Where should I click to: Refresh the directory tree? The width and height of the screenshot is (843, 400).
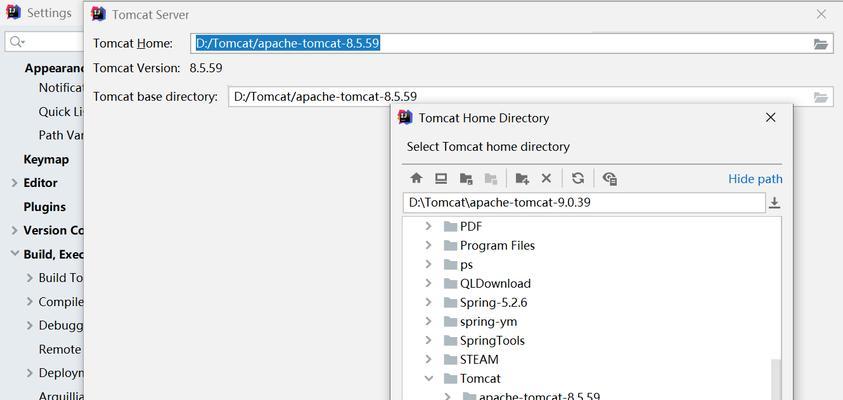578,178
